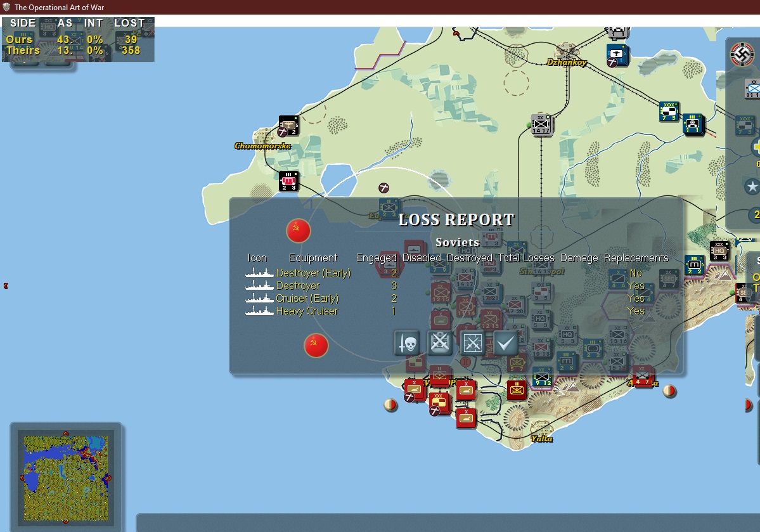Screen dimensions: 760x532
Task: Click the lower Soviet hammer-and-sickle emblem
Action: [316, 346]
